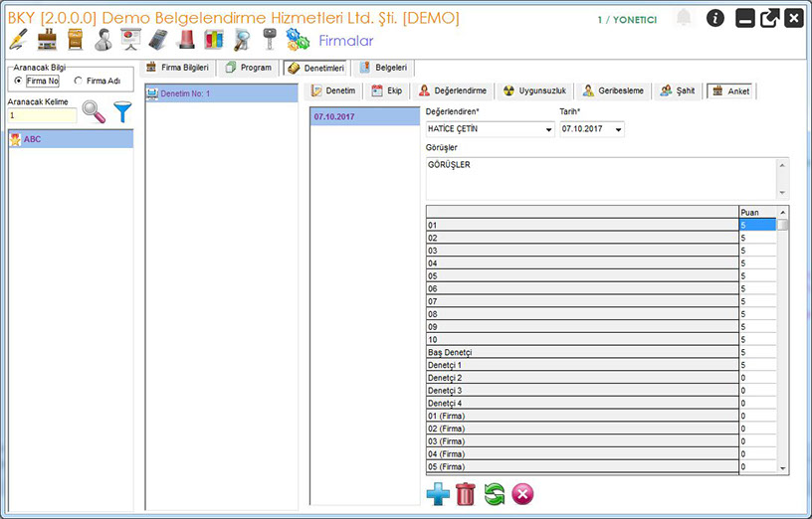Click the red alarm siren icon
The width and height of the screenshot is (812, 519).
[x=186, y=40]
